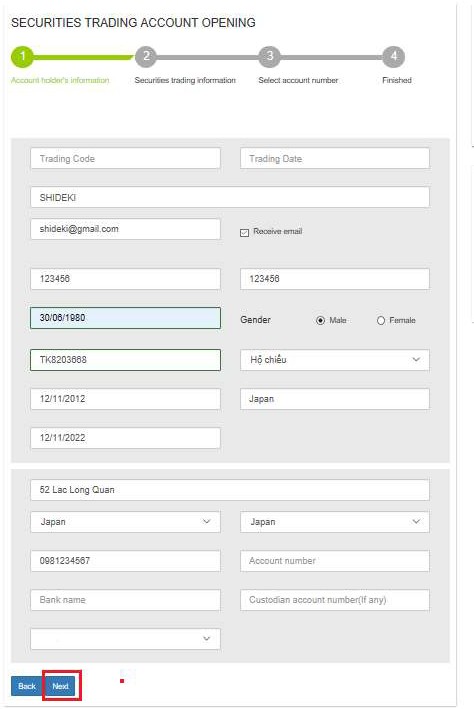
Task: Click the Trading Date field
Action: (x=335, y=159)
